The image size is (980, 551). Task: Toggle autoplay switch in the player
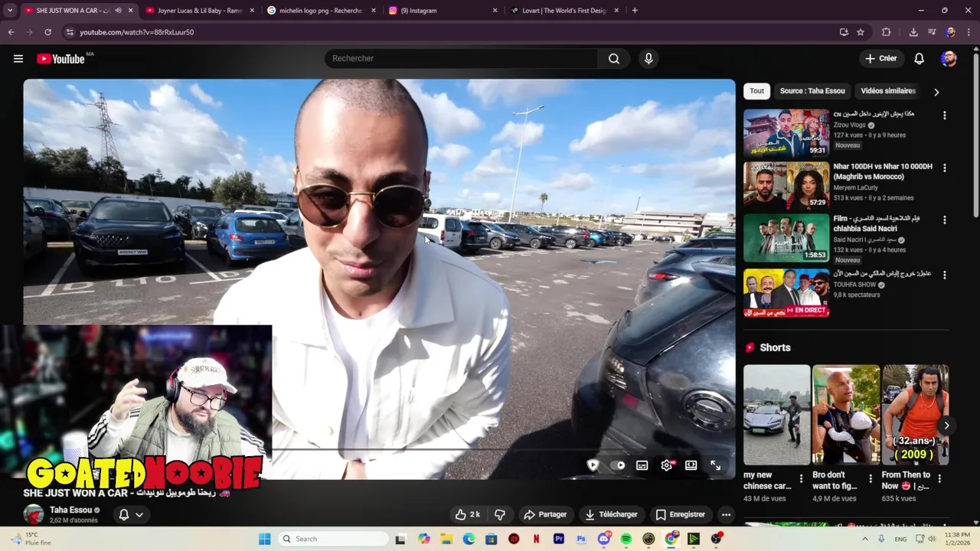point(619,465)
